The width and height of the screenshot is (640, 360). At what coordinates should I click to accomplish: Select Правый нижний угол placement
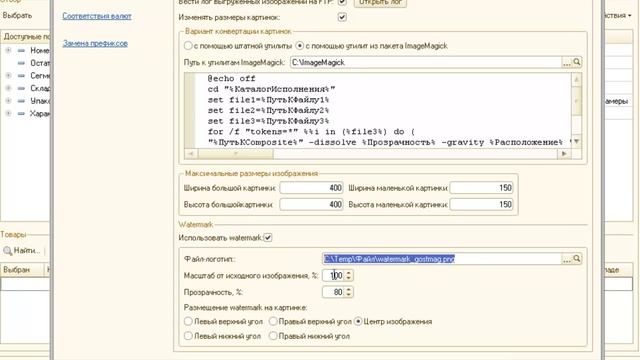click(x=273, y=336)
